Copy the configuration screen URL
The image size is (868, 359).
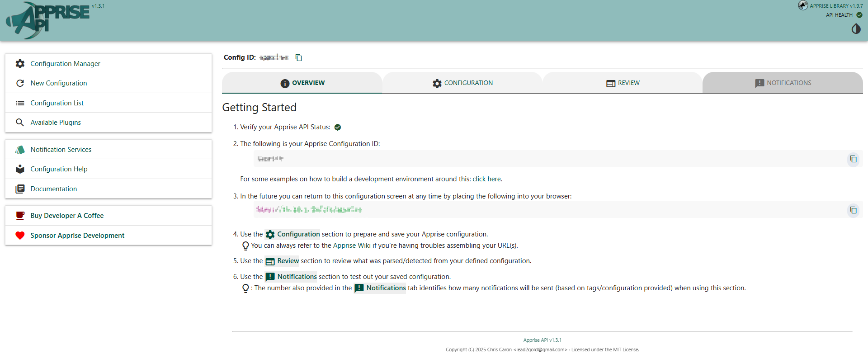click(853, 210)
